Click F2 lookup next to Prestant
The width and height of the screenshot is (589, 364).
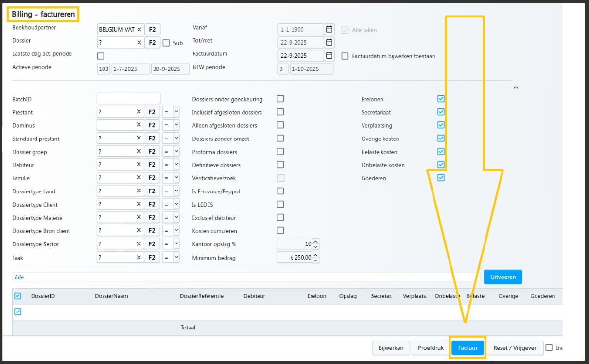pos(152,112)
